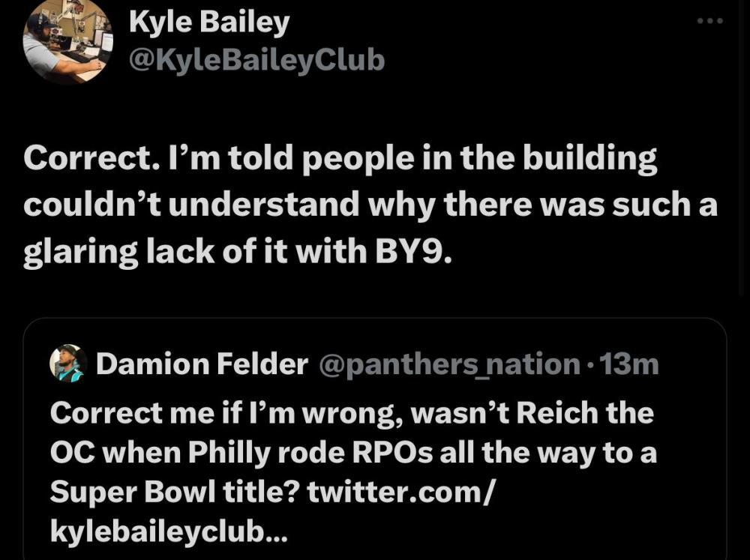Image resolution: width=750 pixels, height=560 pixels.
Task: Click the Kyle Bailey display name
Action: click(x=209, y=22)
